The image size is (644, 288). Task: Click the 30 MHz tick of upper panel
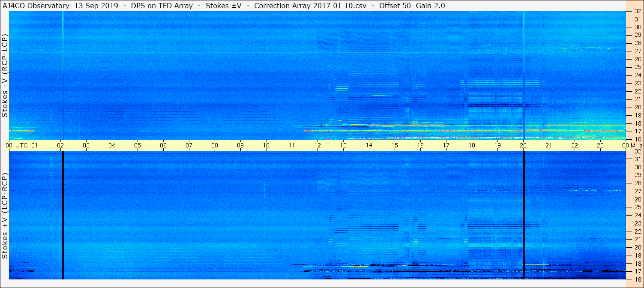coord(637,27)
